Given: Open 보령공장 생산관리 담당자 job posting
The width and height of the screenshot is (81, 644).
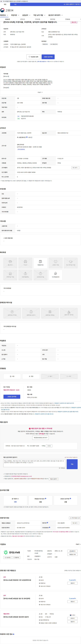Looking at the screenshot, I should pos(16,617).
